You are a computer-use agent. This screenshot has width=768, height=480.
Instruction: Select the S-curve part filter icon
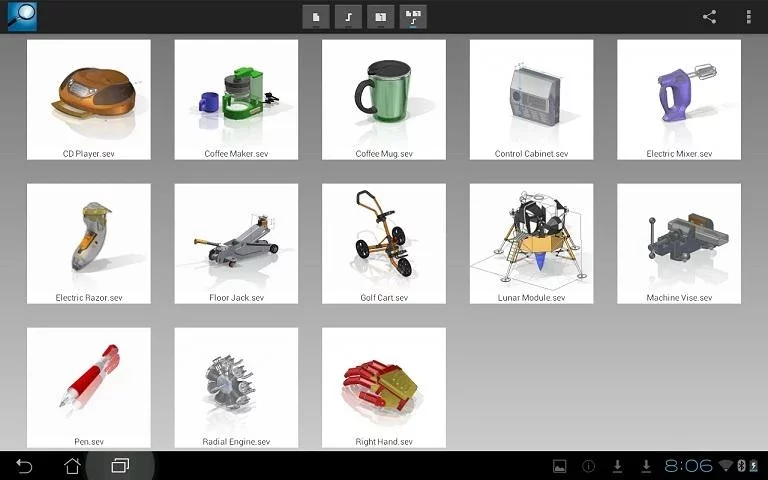348,17
